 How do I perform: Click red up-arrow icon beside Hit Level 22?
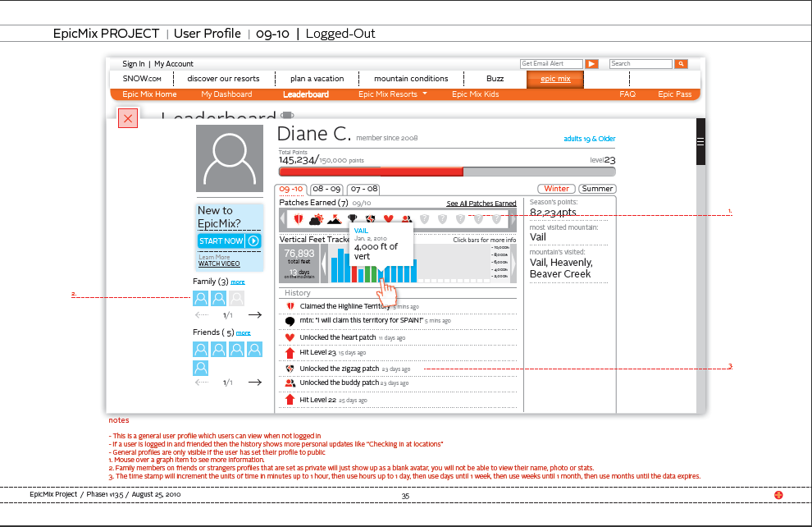(x=290, y=400)
